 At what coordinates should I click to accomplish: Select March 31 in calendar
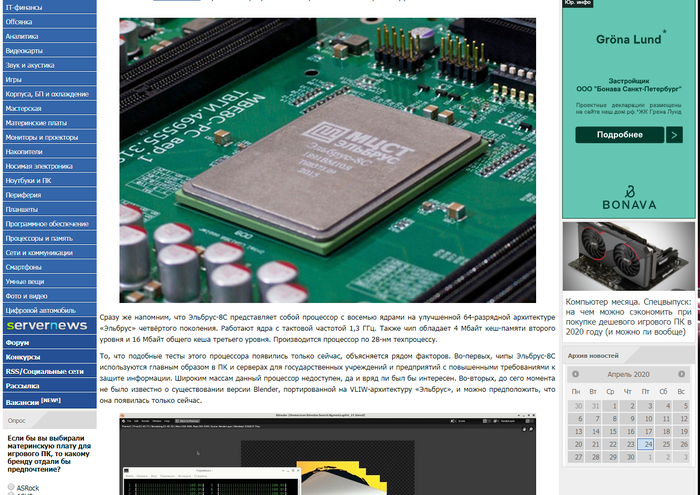click(593, 406)
